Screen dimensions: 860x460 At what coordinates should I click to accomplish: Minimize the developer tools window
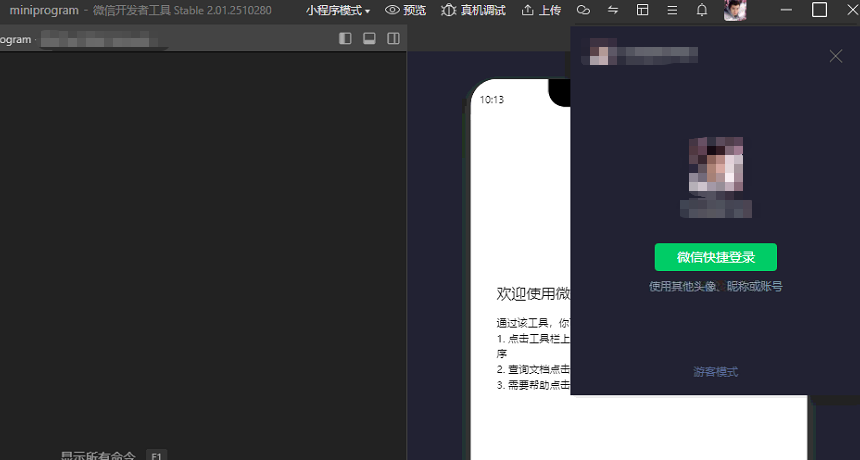[786, 10]
